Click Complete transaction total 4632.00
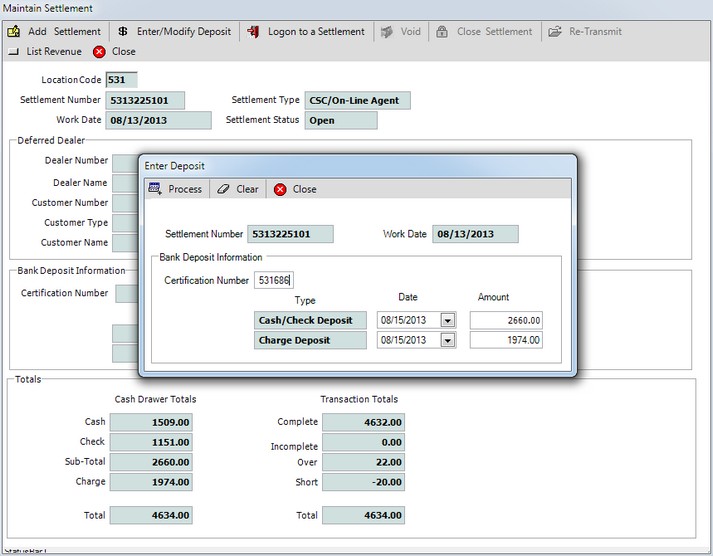Screen dimensions: 713x556 [363, 422]
